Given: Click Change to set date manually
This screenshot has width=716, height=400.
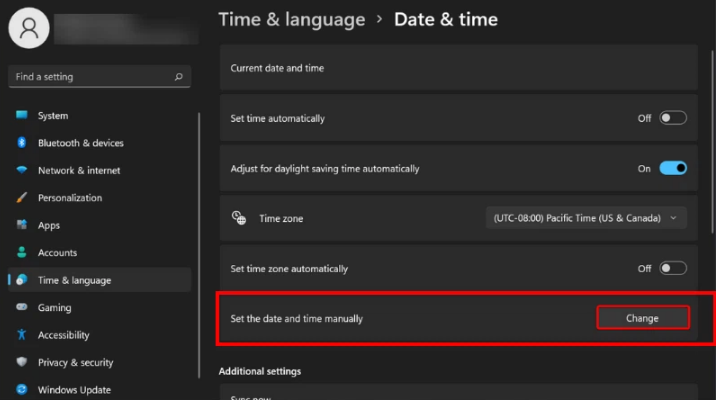Looking at the screenshot, I should point(642,318).
